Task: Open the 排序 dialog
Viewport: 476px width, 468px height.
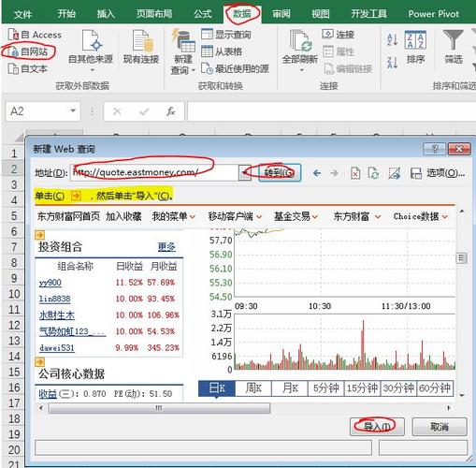Action: 415,47
